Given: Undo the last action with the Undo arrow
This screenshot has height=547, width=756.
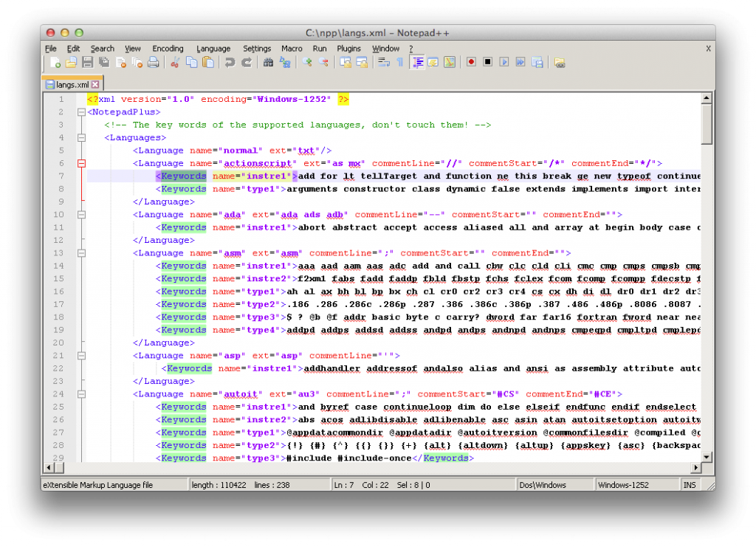Looking at the screenshot, I should [x=230, y=63].
